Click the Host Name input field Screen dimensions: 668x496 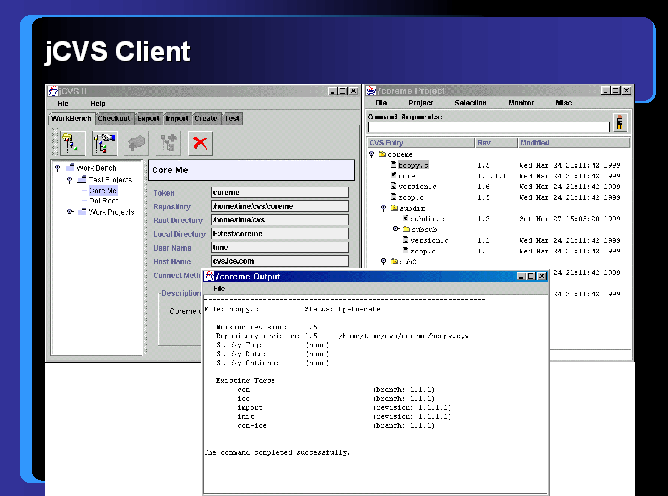(x=279, y=261)
